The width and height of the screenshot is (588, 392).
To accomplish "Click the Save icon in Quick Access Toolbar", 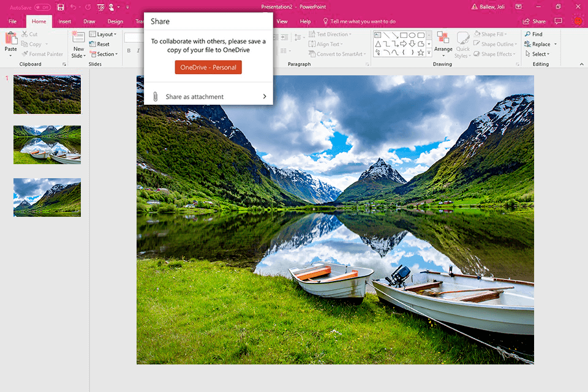I will [x=59, y=6].
